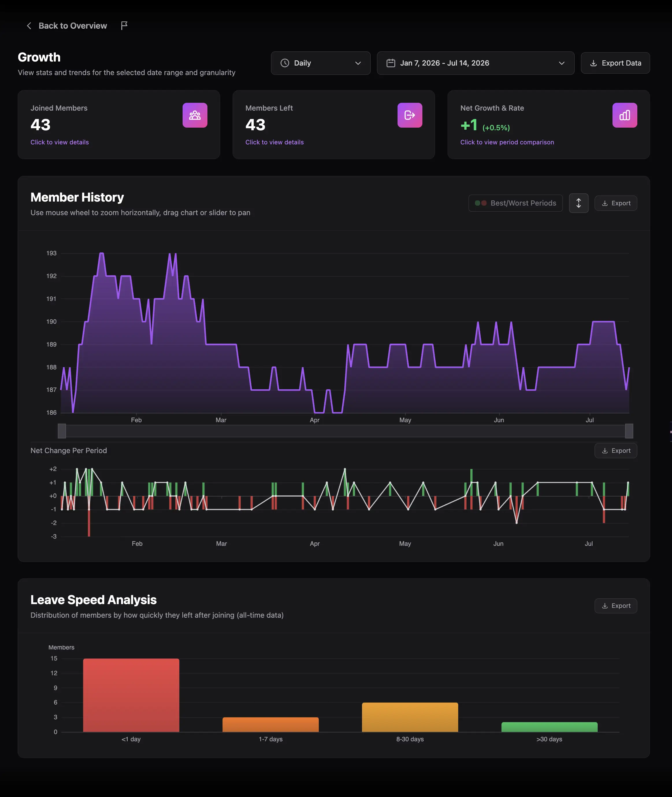Toggle Best/Worst Periods highlighting

point(515,203)
